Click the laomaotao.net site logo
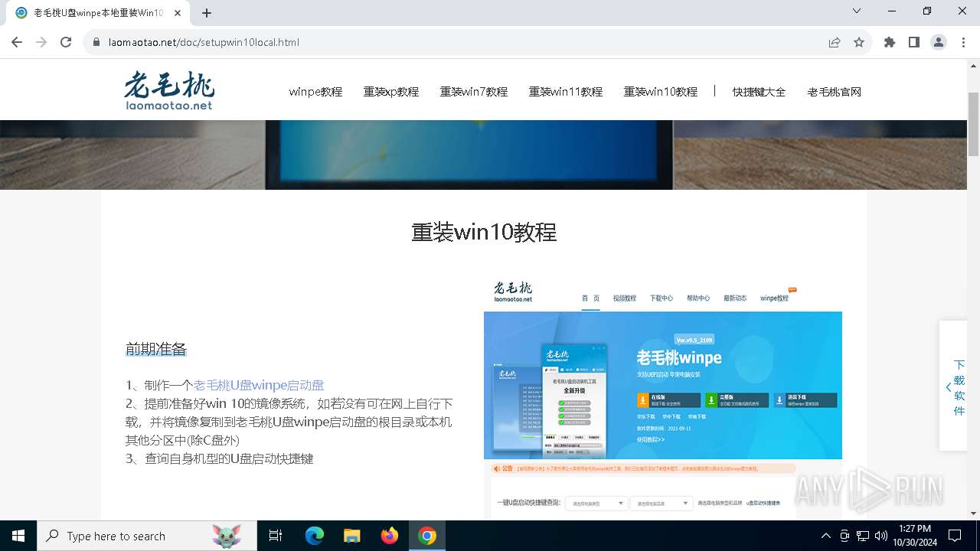Viewport: 980px width, 551px height. pyautogui.click(x=169, y=91)
